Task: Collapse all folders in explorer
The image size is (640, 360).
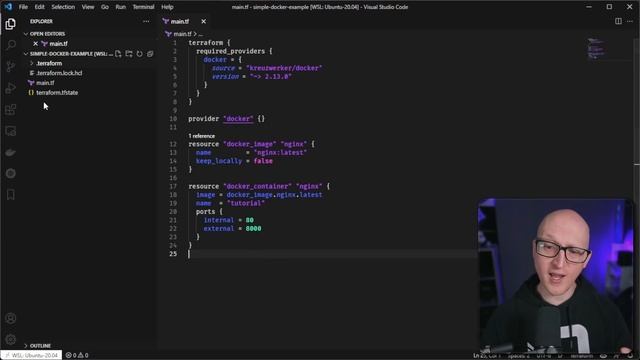Action: click(150, 53)
